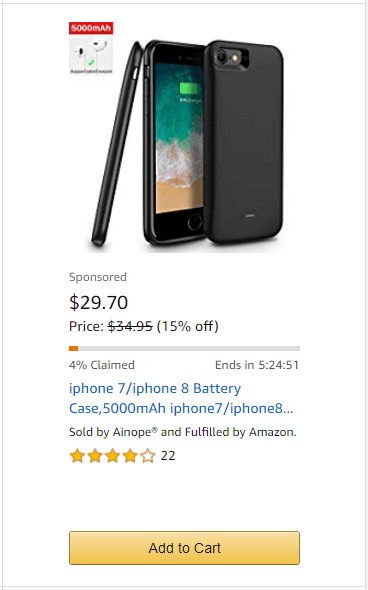Viewport: 368px width, 590px height.
Task: Click the camera lens on the case back
Action: 222,56
